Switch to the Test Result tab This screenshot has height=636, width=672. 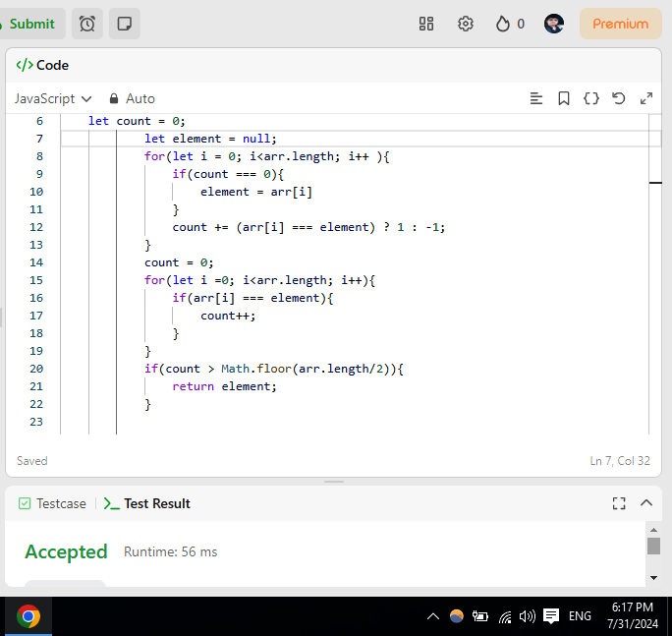click(147, 503)
